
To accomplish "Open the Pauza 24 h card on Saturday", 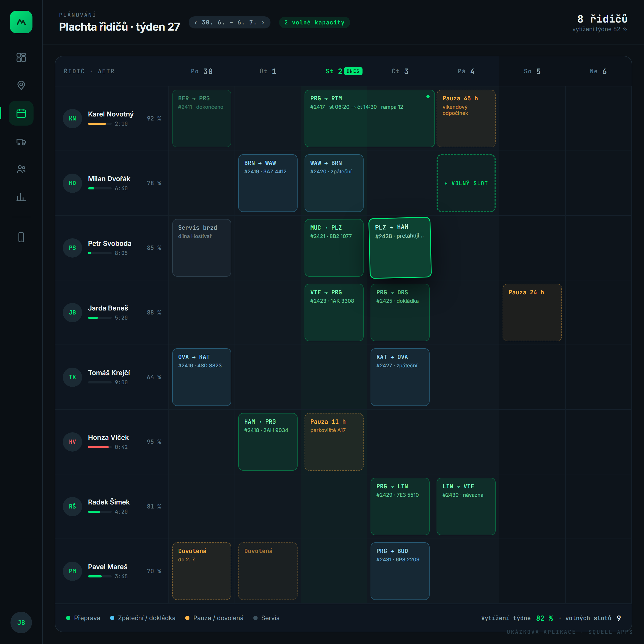I will point(532,312).
